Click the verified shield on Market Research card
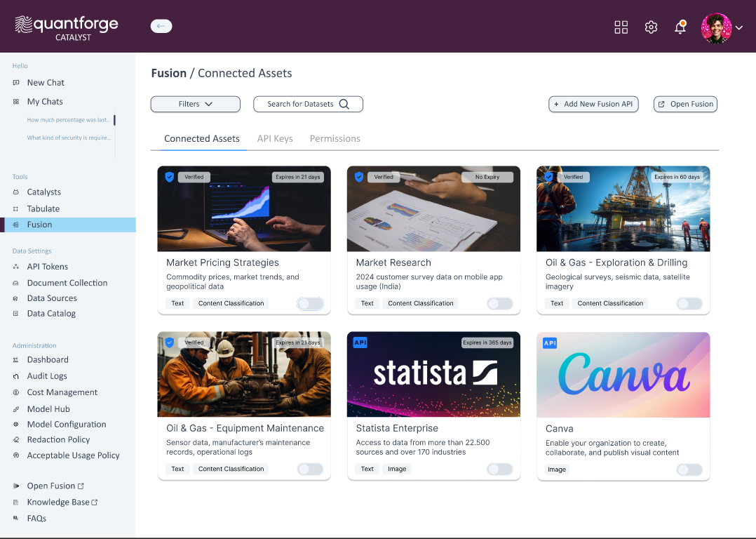The image size is (756, 539). point(359,177)
